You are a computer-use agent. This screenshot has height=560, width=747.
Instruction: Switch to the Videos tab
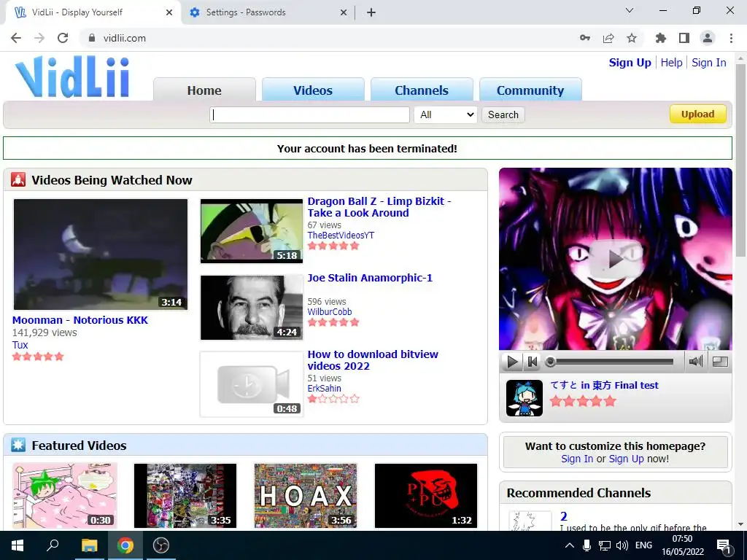[x=313, y=90]
